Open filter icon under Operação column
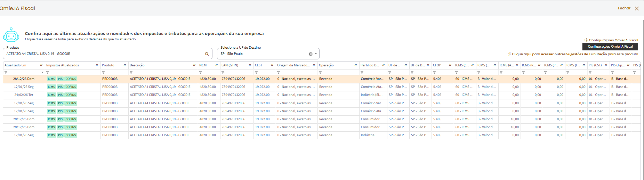Viewport: 644px width, 180px height. [320, 73]
